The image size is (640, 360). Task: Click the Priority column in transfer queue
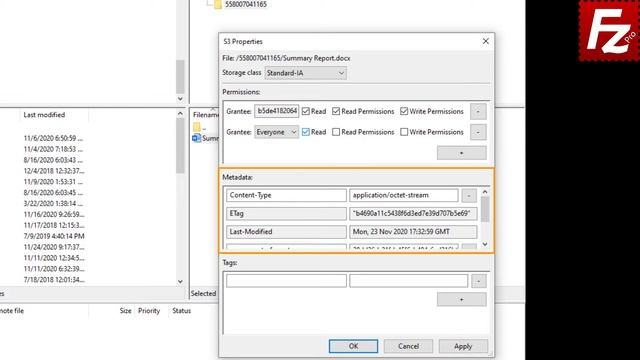[x=149, y=311]
